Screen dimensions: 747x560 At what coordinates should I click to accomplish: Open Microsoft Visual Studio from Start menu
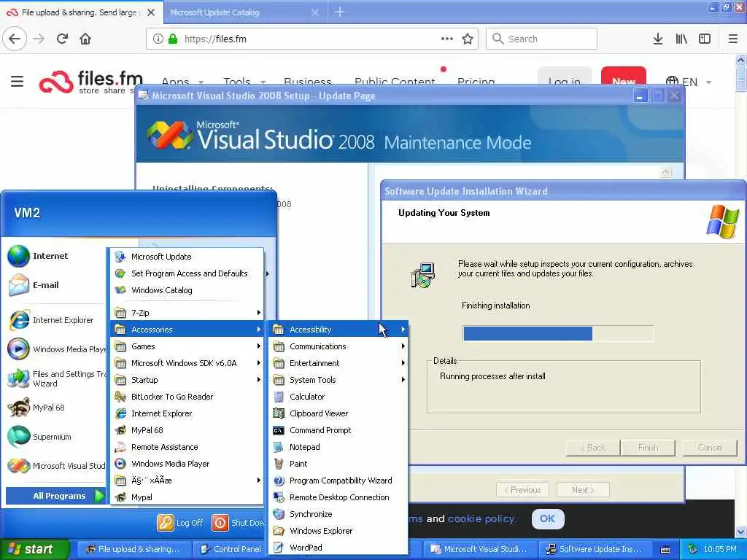(55, 466)
